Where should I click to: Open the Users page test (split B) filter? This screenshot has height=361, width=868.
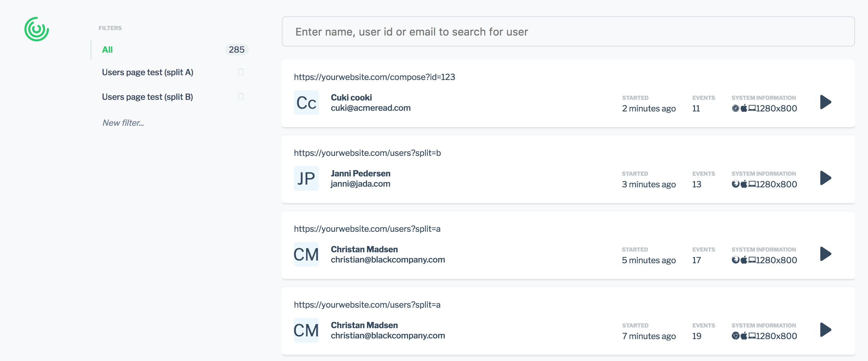147,97
